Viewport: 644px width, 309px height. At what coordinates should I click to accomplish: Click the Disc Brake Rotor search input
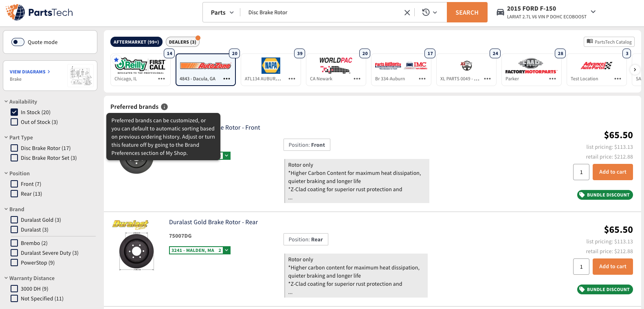coord(322,13)
